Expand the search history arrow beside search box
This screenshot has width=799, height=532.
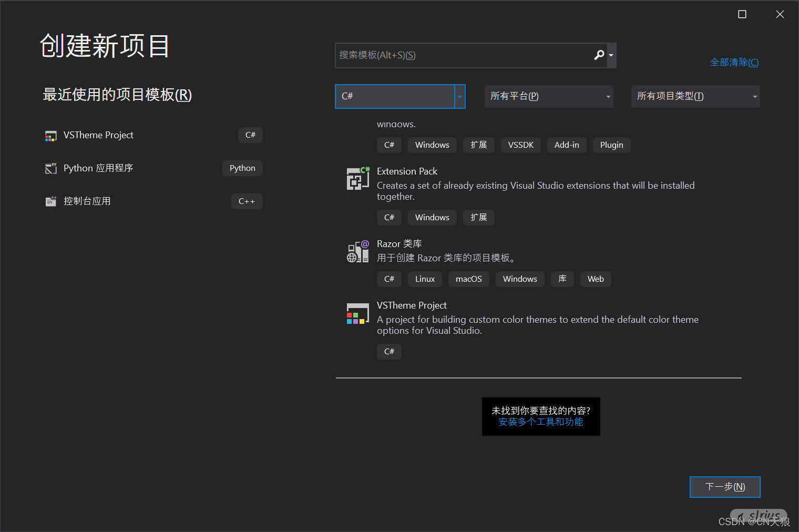pos(611,55)
